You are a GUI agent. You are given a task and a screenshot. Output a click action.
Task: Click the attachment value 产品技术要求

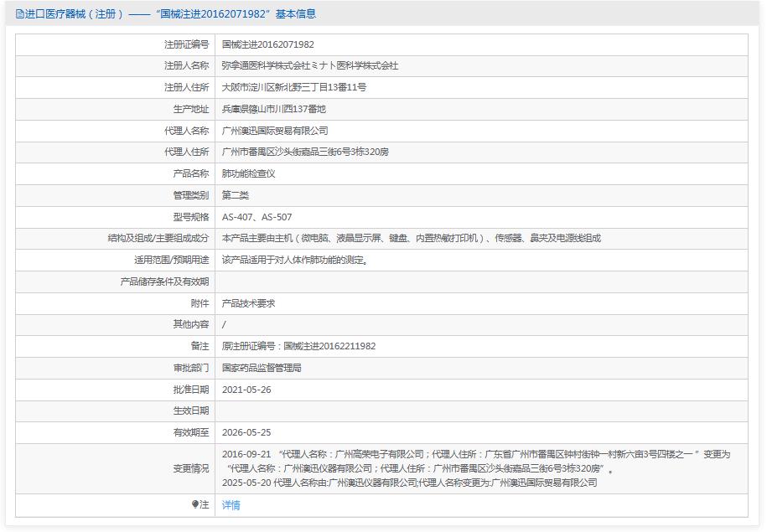click(x=248, y=303)
